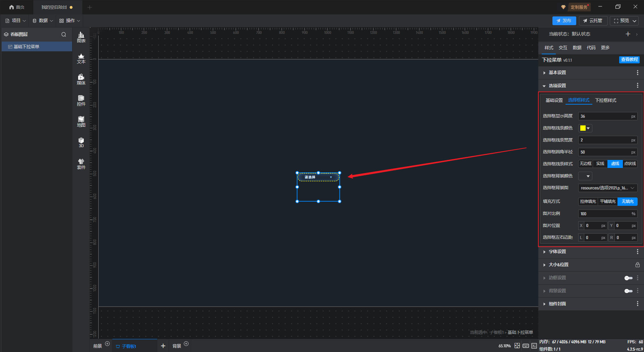Image resolution: width=644 pixels, height=352 pixels.
Task: Open the 查看教程 tutorial button
Action: [x=629, y=60]
